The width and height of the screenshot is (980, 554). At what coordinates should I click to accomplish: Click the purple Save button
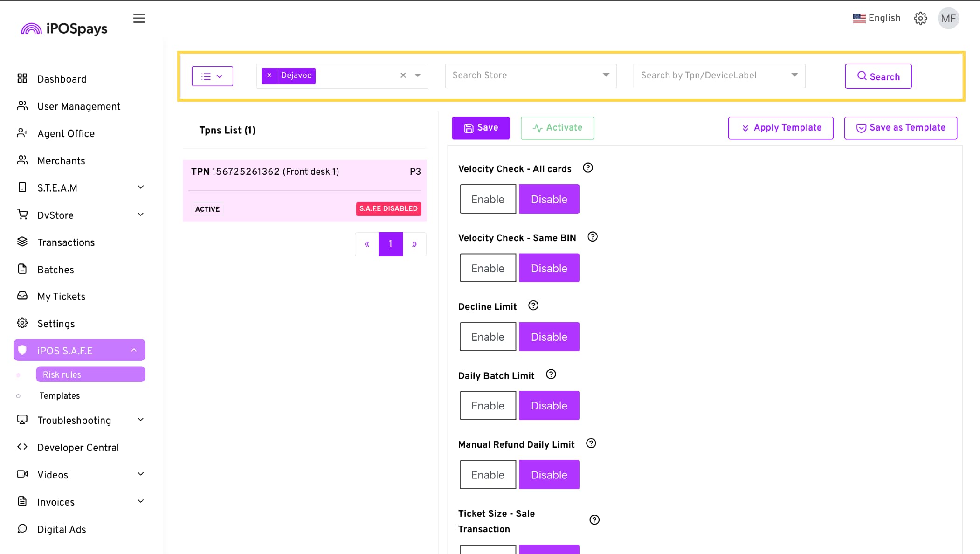[x=481, y=128]
